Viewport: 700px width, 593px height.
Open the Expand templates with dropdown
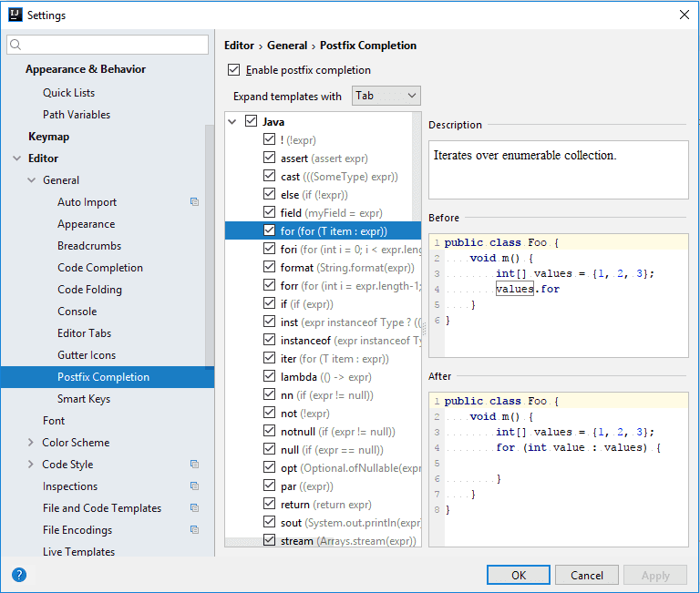[386, 96]
